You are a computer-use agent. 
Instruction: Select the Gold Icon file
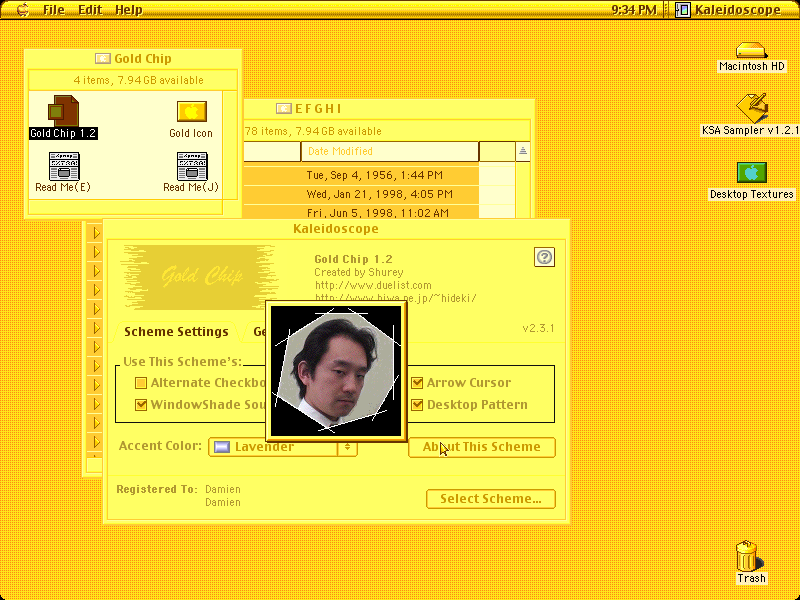click(x=191, y=111)
